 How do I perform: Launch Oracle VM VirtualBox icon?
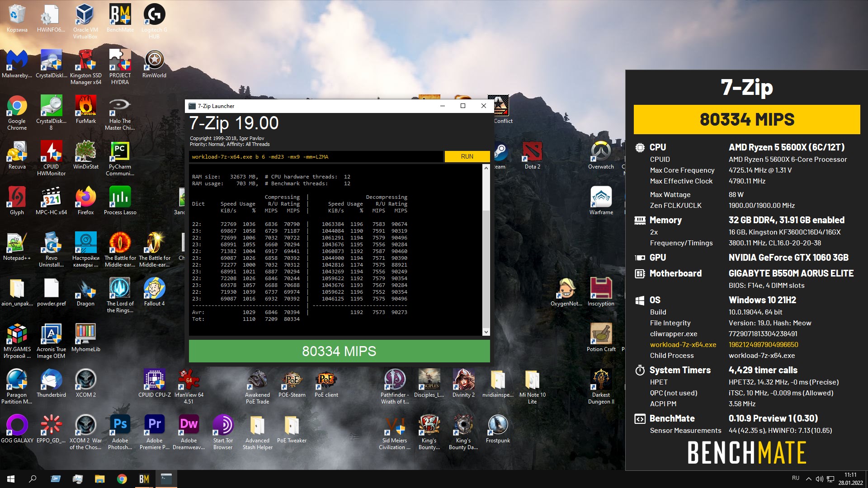click(85, 21)
